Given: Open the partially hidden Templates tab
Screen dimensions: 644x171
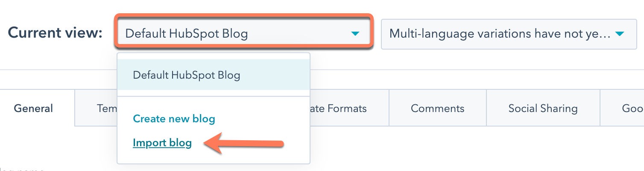Looking at the screenshot, I should coord(97,108).
